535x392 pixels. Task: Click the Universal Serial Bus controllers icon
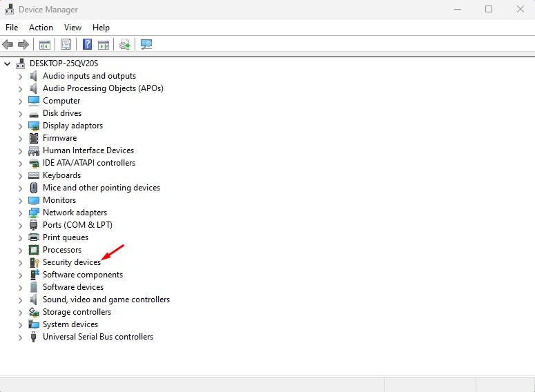point(33,337)
